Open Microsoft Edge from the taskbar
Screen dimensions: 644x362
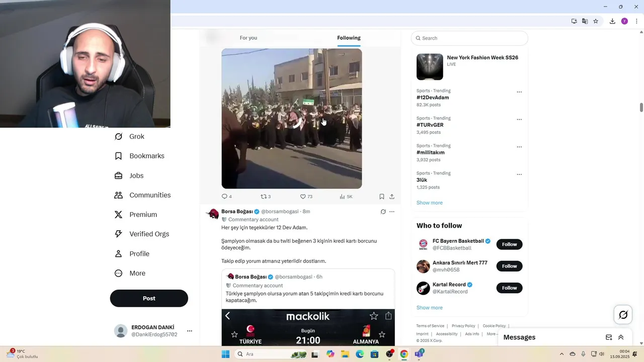[360, 354]
